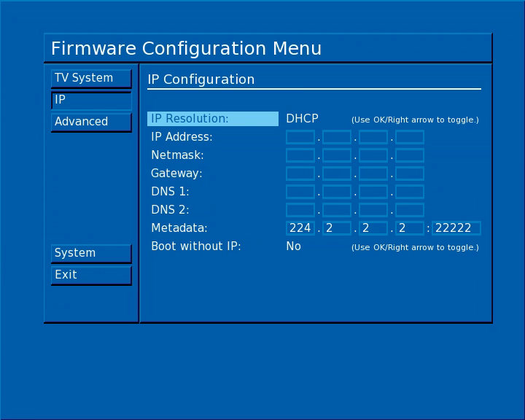The width and height of the screenshot is (525, 420).
Task: Edit the Metadata field showing 224
Action: 300,228
